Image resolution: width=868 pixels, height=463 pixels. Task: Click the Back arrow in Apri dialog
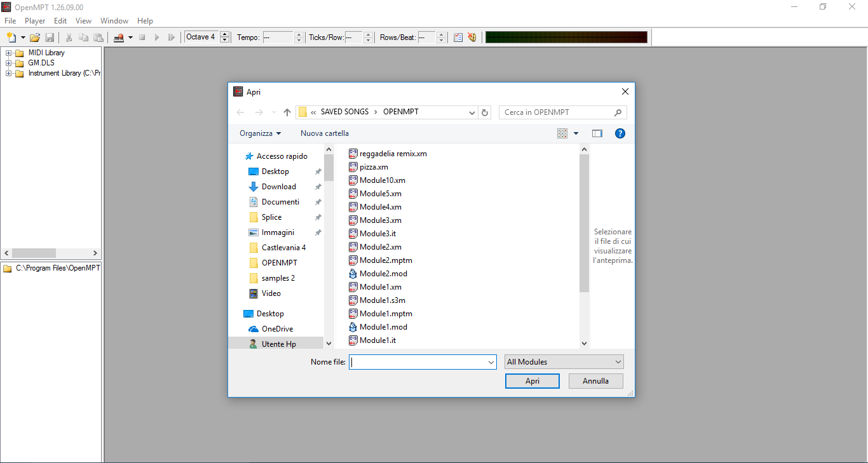tap(240, 112)
